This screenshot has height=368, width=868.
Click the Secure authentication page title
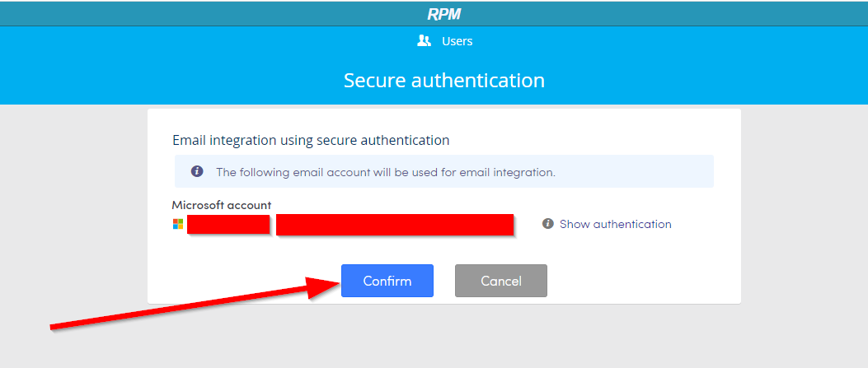(x=444, y=80)
